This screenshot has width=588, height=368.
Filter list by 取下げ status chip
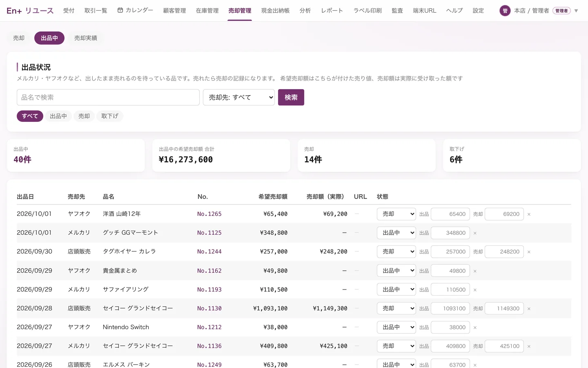pos(110,116)
